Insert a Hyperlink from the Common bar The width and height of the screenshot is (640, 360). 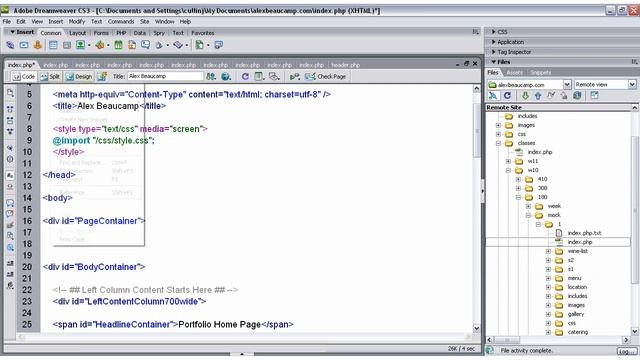10,45
